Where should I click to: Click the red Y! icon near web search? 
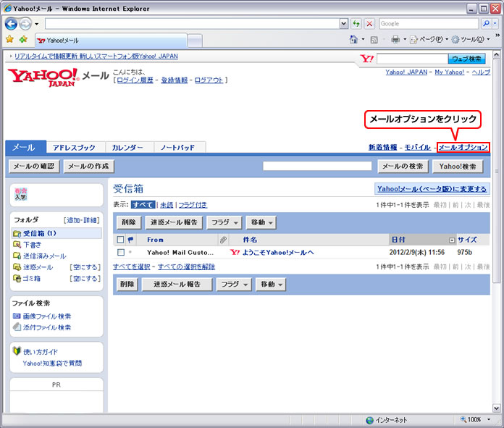pyautogui.click(x=366, y=59)
